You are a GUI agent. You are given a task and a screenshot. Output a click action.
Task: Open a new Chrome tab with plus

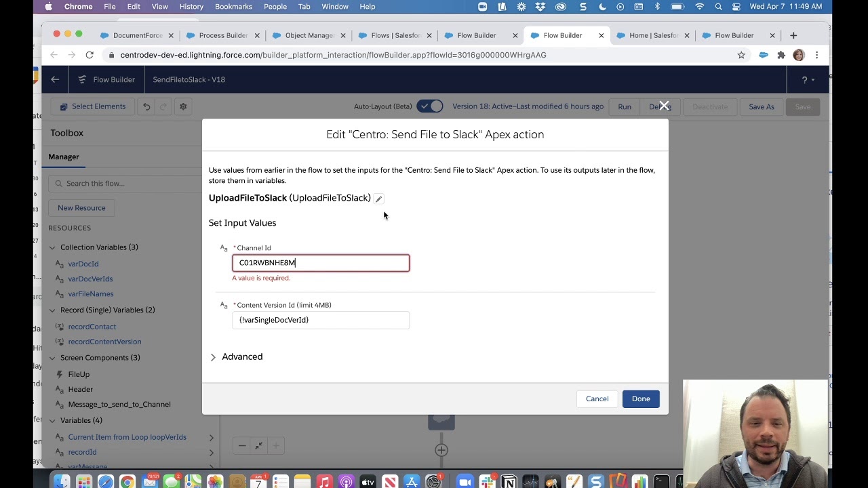tap(793, 35)
